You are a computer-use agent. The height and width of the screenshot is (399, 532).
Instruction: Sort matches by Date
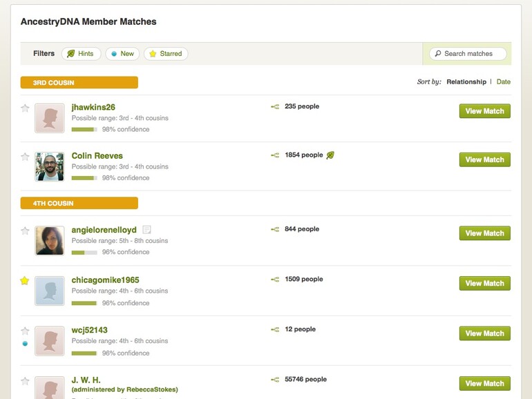(x=504, y=81)
